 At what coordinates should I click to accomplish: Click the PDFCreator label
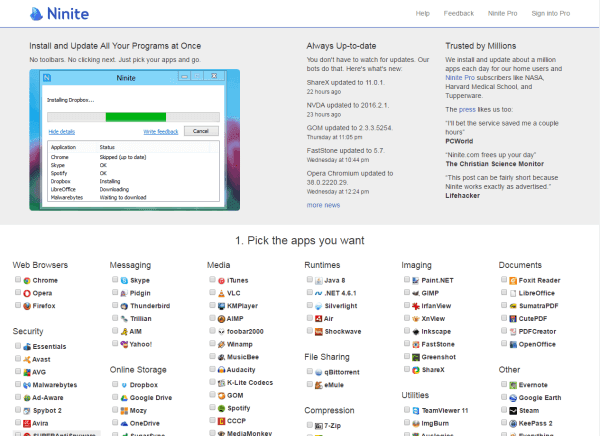(x=537, y=332)
